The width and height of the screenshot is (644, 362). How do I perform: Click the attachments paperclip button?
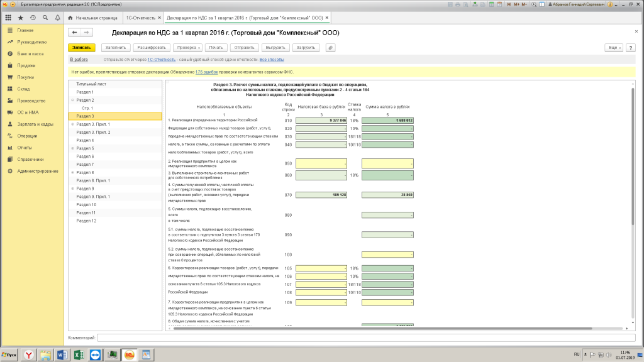pyautogui.click(x=330, y=48)
